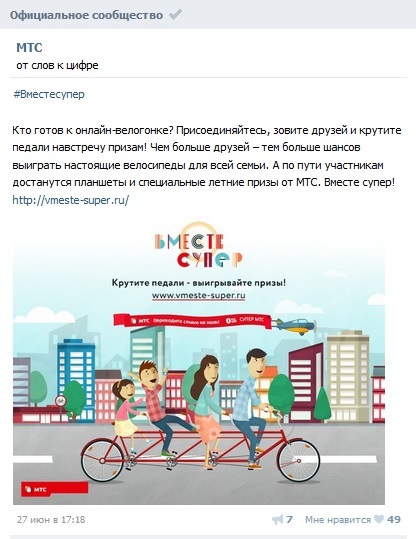Image resolution: width=416 pixels, height=539 pixels.
Task: Click www.vmeste-super.ru address inside the picture
Action: [199, 296]
